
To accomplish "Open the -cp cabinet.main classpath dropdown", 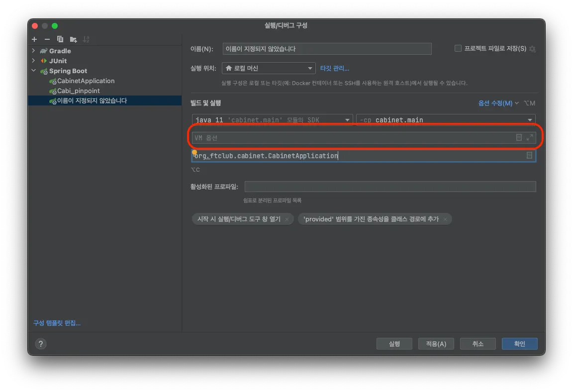I will [446, 120].
